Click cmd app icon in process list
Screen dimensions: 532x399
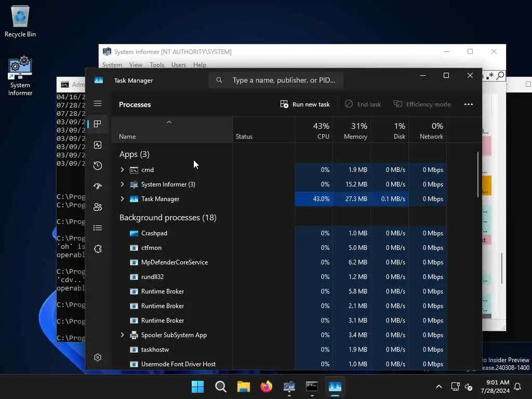pos(134,170)
